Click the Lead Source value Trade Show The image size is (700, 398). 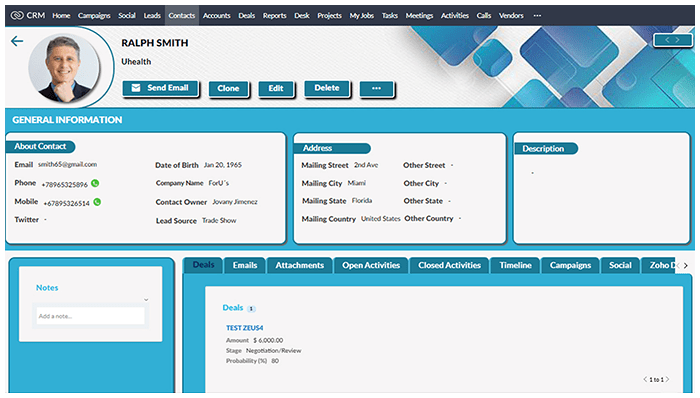click(219, 220)
